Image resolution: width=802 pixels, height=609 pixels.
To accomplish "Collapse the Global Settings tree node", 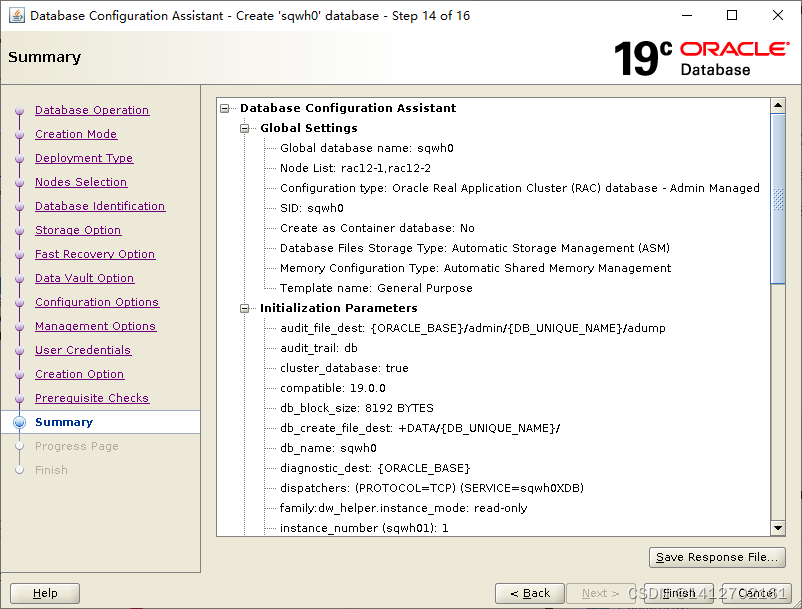I will coord(244,128).
